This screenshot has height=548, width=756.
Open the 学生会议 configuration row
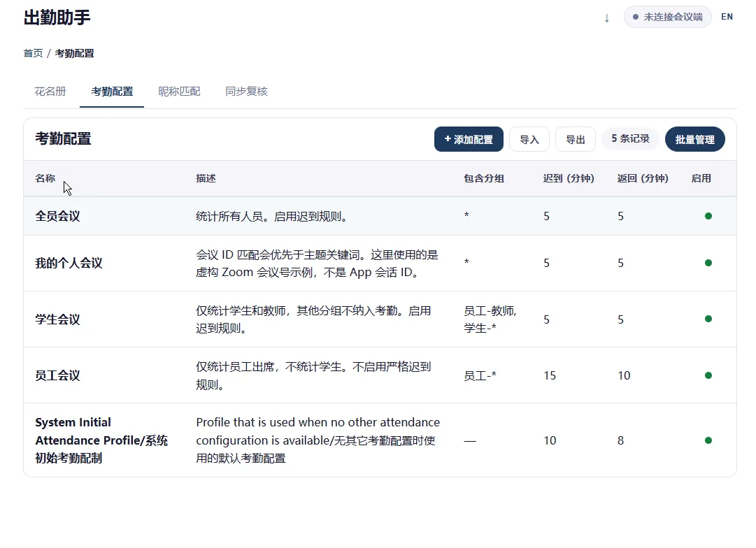pos(380,319)
